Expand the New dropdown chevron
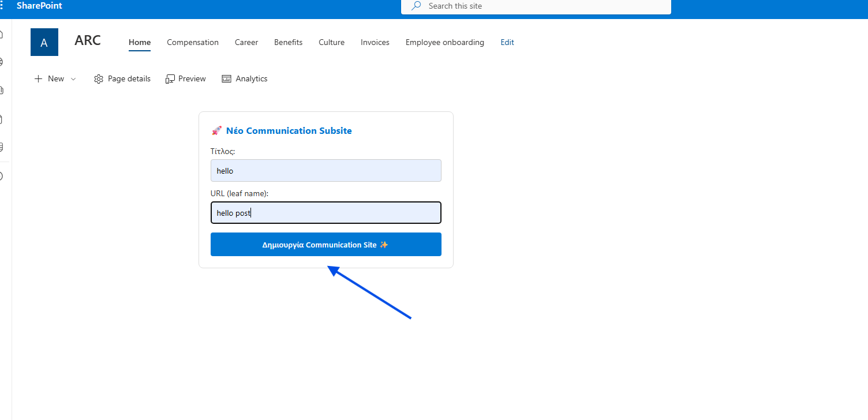This screenshot has width=868, height=420. (73, 79)
